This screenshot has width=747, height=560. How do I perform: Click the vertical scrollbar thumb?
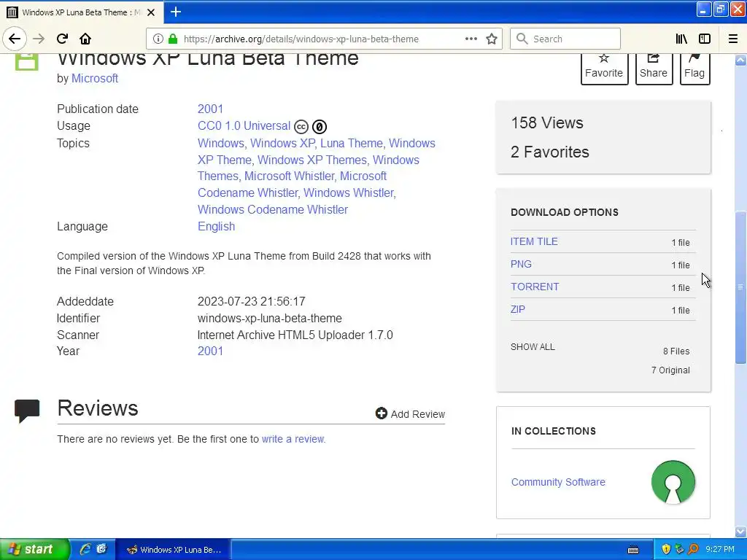tap(740, 287)
